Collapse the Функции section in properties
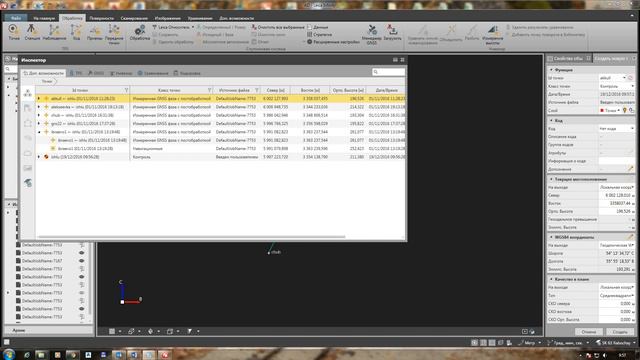The width and height of the screenshot is (640, 360). [x=551, y=70]
